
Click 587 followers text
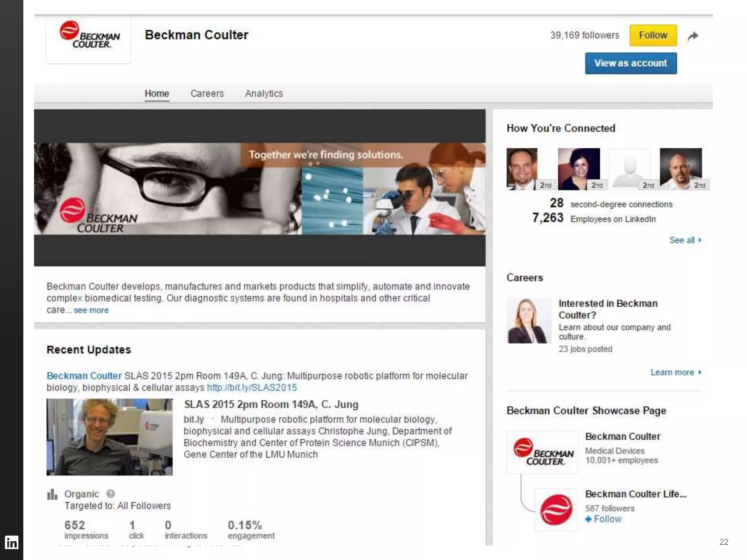pos(609,508)
